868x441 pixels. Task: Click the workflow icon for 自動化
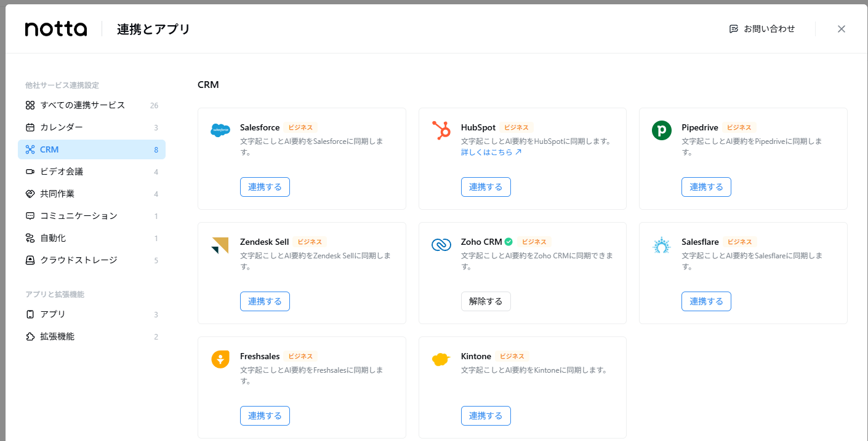pyautogui.click(x=30, y=238)
